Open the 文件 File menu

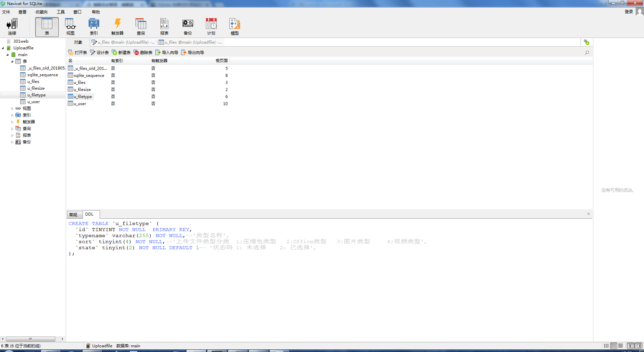6,12
